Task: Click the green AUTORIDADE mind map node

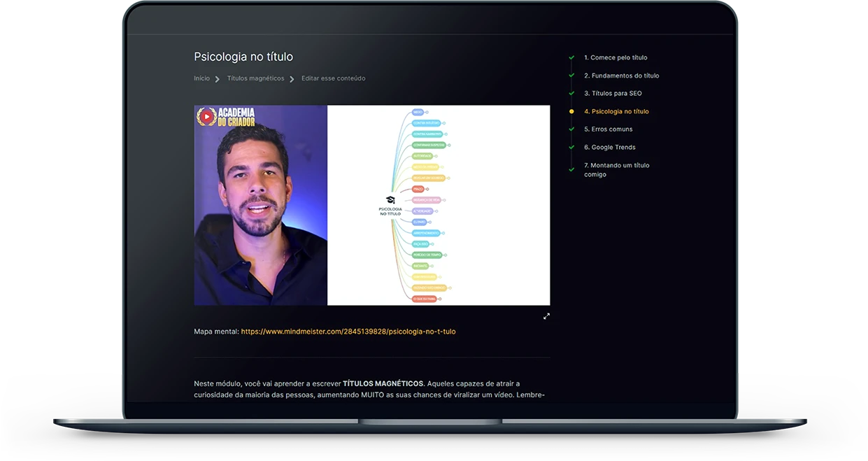Action: (422, 156)
